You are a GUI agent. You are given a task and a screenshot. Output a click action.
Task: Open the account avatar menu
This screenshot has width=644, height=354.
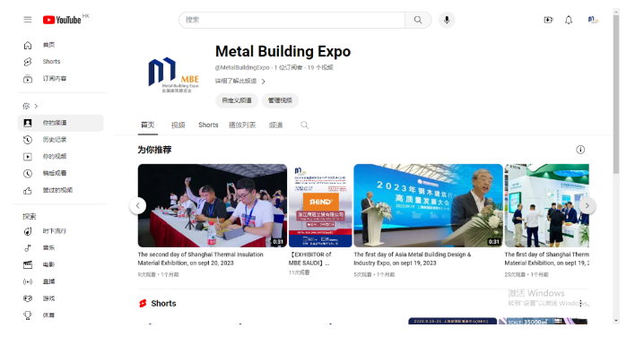592,20
